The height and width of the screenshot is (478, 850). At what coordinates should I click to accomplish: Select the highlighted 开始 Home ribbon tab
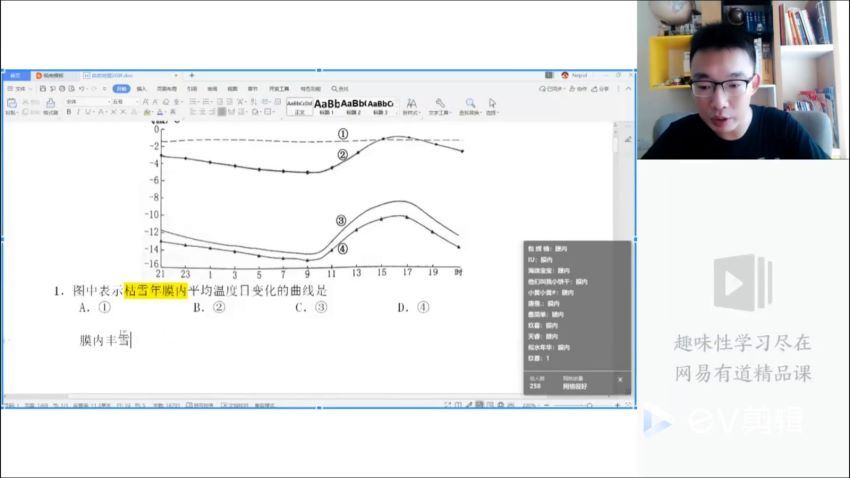(121, 88)
